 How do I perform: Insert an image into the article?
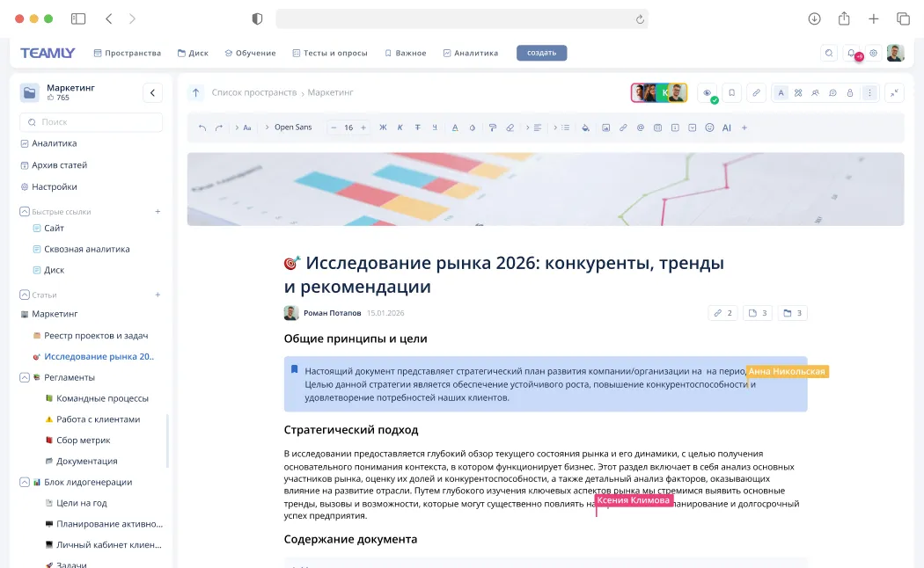[x=605, y=127]
